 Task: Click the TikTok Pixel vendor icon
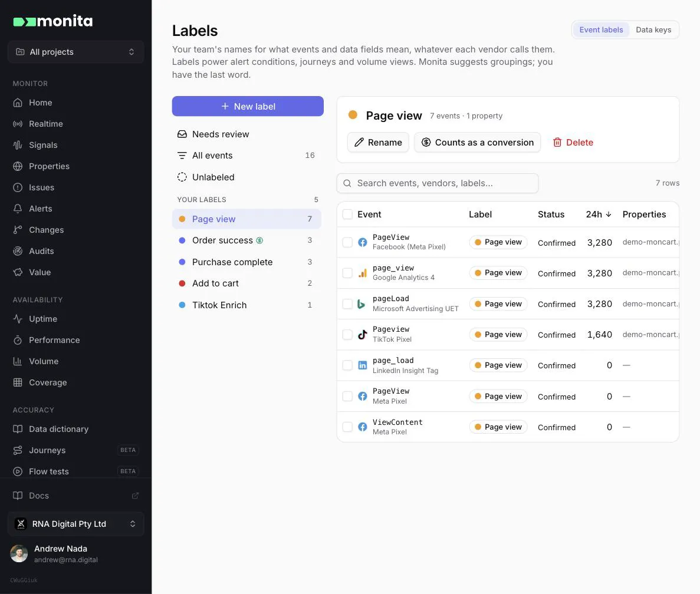(x=363, y=335)
